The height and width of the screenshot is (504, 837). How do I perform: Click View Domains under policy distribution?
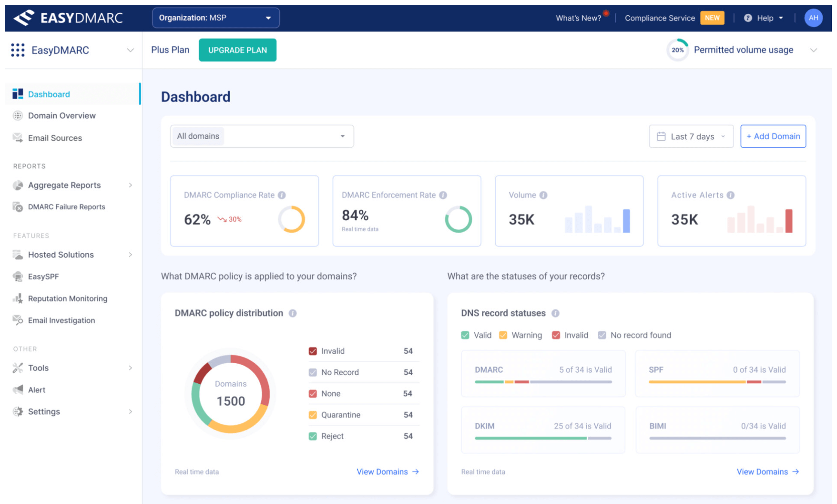click(x=387, y=471)
